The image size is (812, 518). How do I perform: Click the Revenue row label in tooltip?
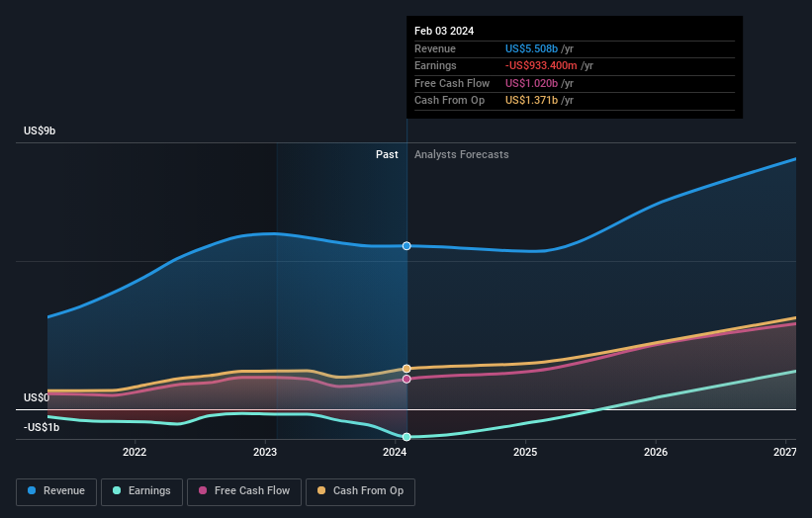435,48
